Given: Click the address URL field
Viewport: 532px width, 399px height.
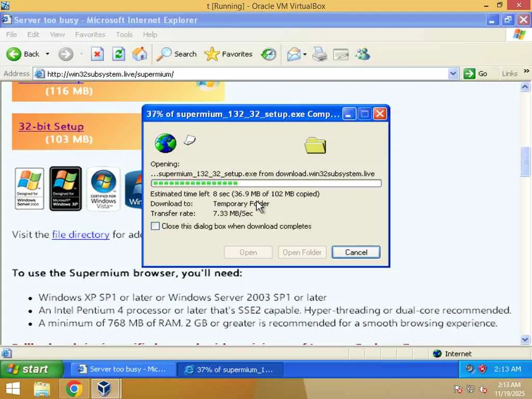Looking at the screenshot, I should [246, 74].
